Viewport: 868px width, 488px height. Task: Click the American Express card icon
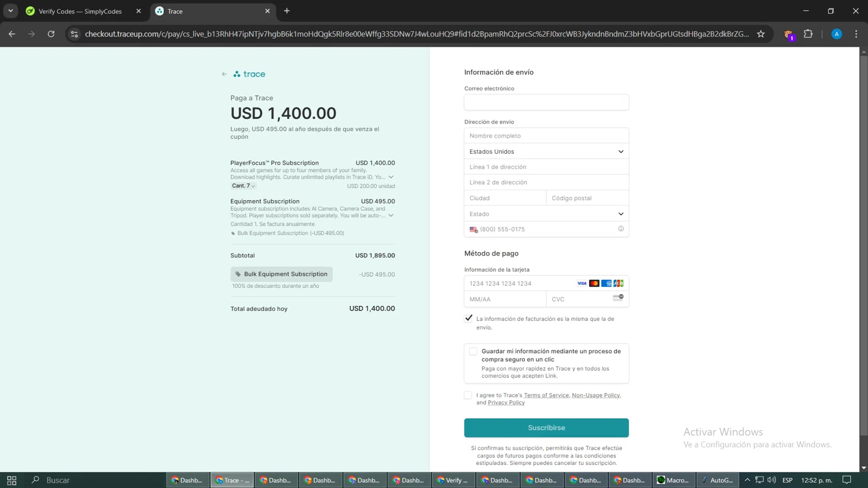[x=606, y=283]
